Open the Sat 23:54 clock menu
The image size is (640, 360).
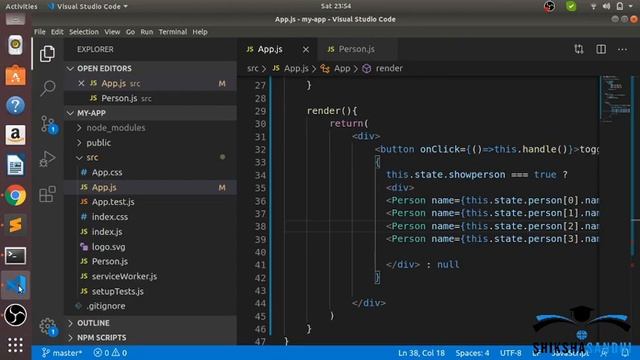pyautogui.click(x=336, y=6)
